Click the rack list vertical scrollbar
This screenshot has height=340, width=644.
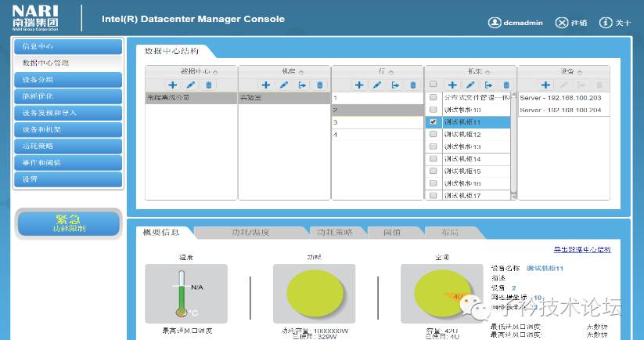[513, 146]
